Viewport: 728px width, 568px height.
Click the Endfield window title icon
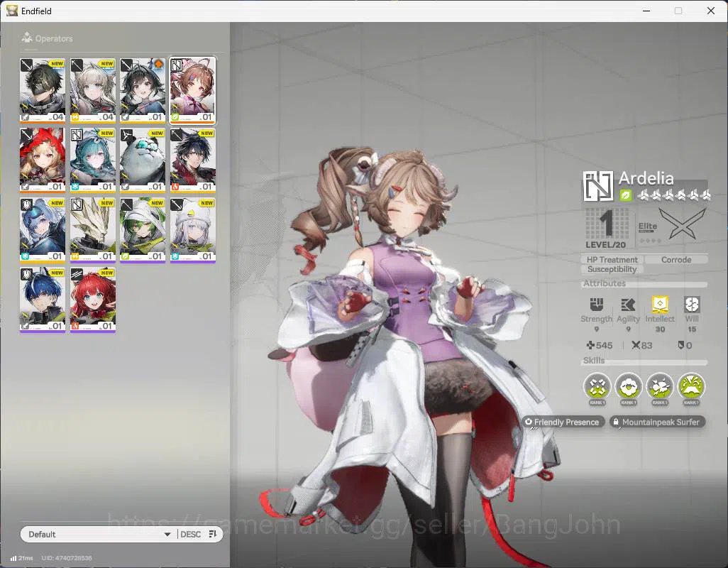[x=12, y=11]
